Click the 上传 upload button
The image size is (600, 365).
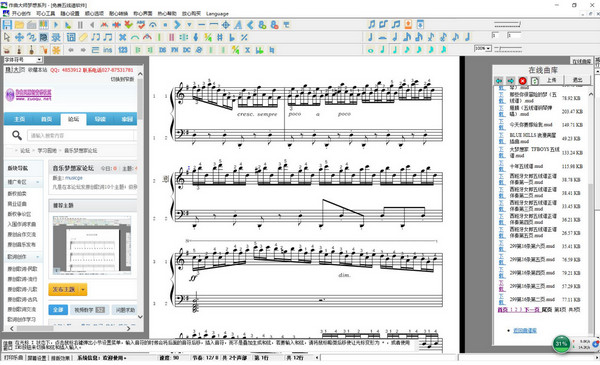tap(551, 80)
